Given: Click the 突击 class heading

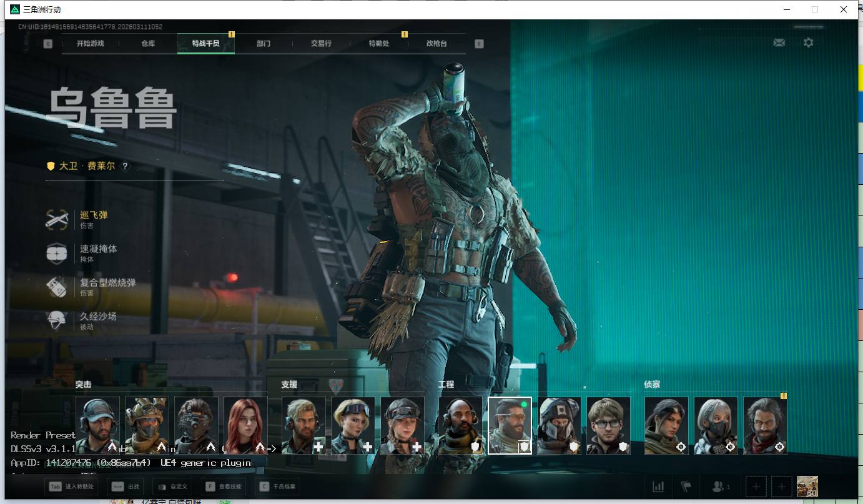Looking at the screenshot, I should point(83,385).
